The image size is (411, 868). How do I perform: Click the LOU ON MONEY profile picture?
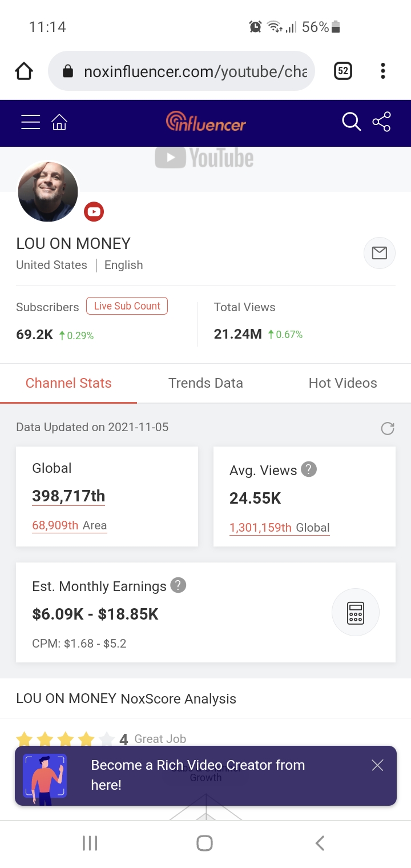coord(48,191)
